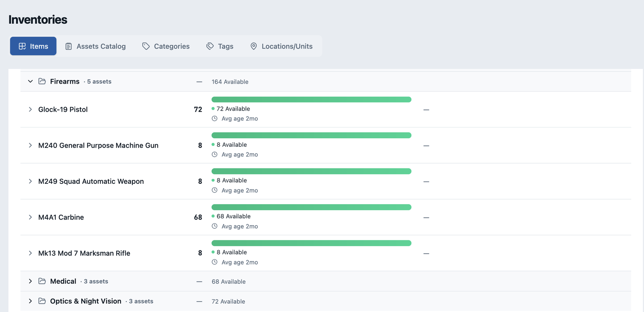Click the Tags label icon
644x312 pixels.
click(210, 46)
